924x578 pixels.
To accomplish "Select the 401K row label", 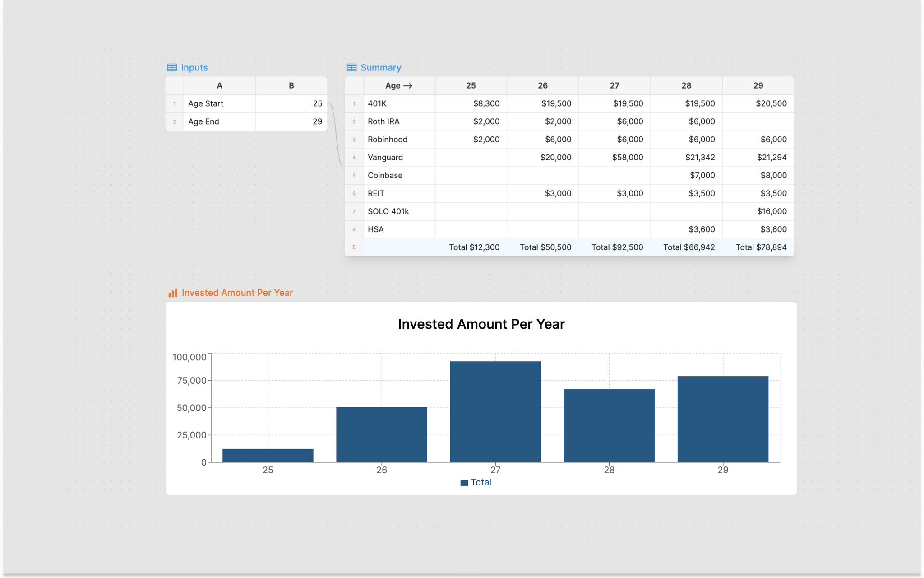I will [x=399, y=103].
